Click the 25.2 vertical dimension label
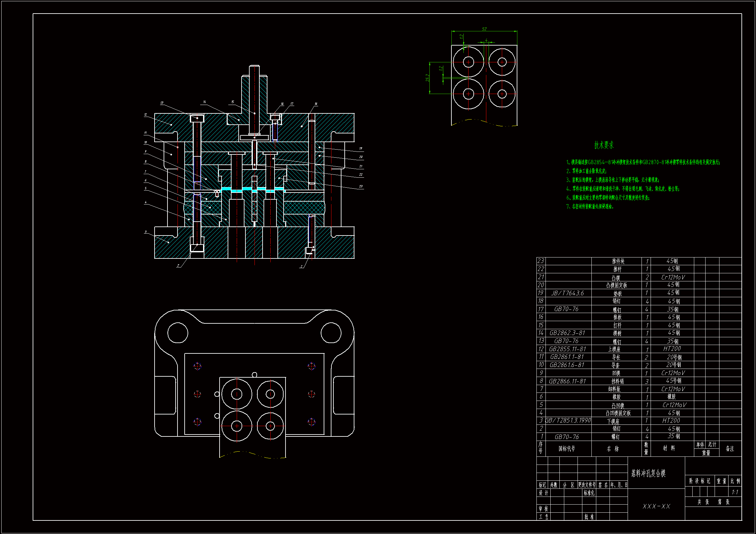The image size is (756, 534). click(428, 78)
